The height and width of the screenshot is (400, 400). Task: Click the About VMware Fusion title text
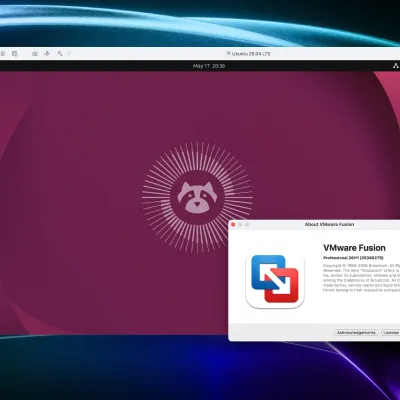click(x=329, y=224)
